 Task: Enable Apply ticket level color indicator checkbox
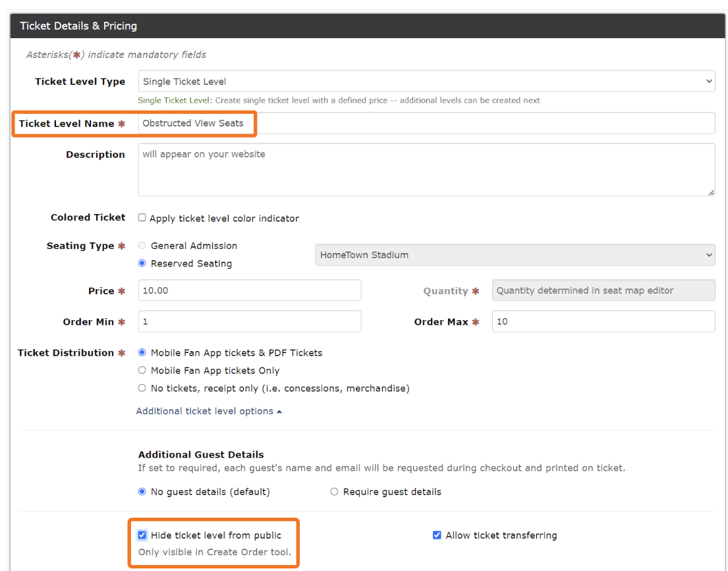(142, 218)
